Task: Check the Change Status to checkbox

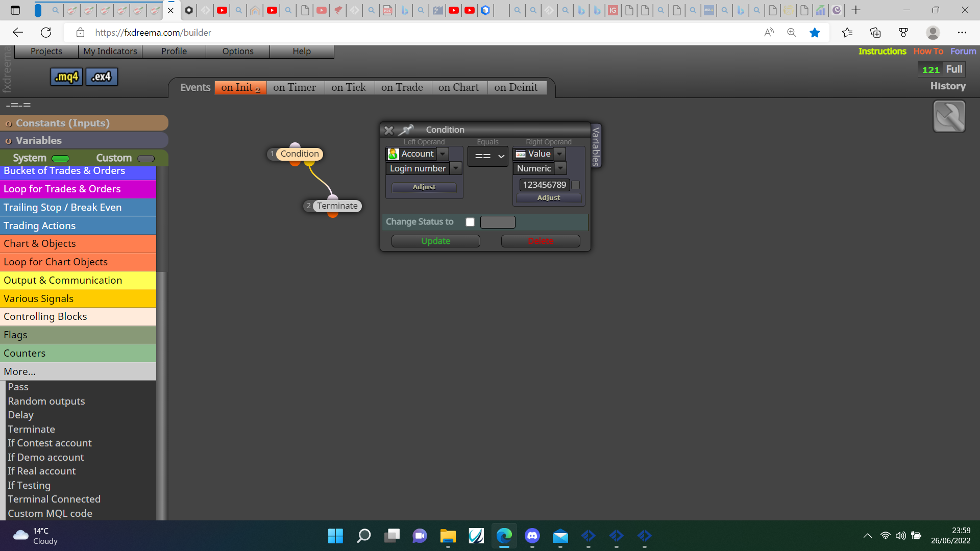Action: (x=470, y=222)
